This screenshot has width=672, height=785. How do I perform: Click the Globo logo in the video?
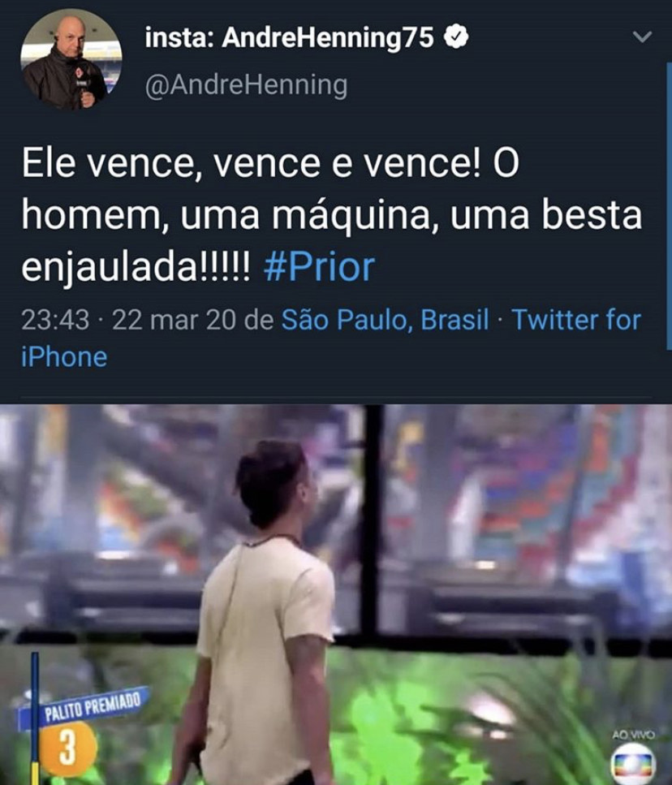tap(633, 764)
